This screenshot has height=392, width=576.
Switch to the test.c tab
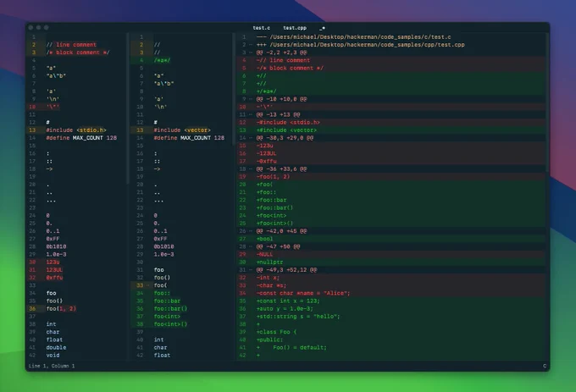pyautogui.click(x=261, y=28)
